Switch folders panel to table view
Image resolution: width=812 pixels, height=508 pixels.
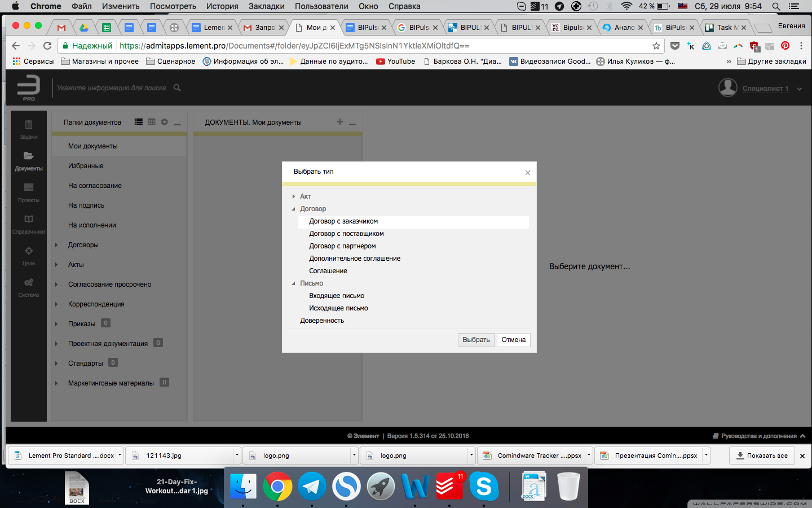(152, 121)
